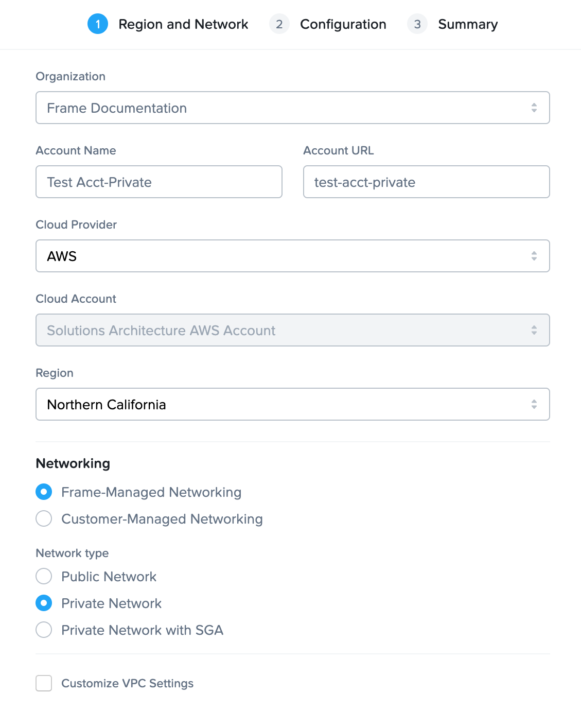Viewport: 581px width, 728px height.
Task: Select the Public Network option
Action: pyautogui.click(x=44, y=576)
